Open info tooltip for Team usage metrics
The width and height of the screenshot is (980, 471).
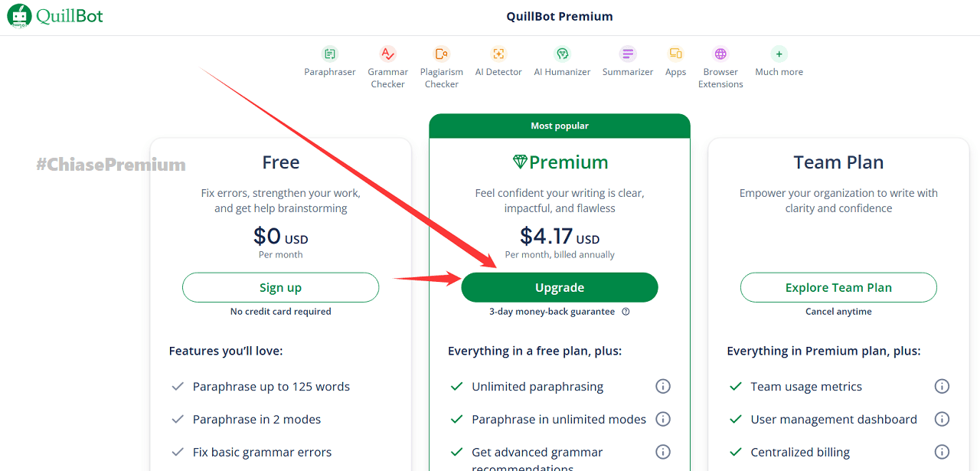[942, 386]
